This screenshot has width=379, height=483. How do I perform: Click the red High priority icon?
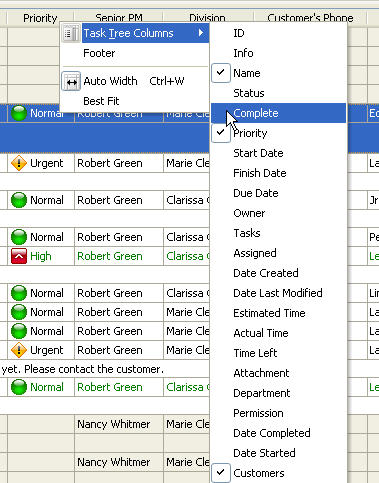19,256
